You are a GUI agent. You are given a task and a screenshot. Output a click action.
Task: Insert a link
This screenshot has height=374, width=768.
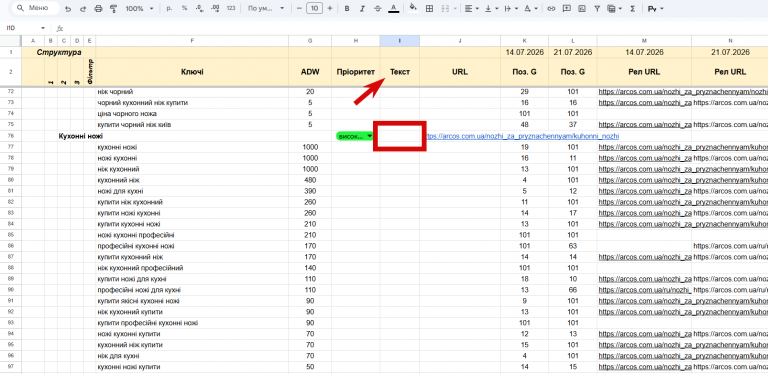pos(552,8)
